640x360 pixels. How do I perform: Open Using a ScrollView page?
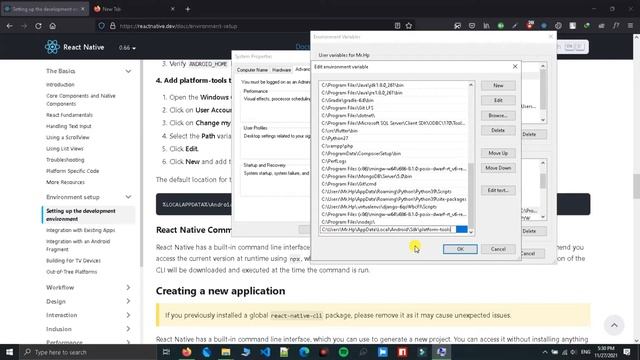tap(68, 138)
